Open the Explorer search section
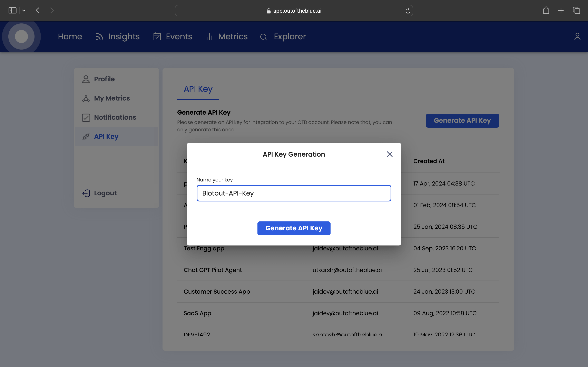The height and width of the screenshot is (367, 588). coord(283,37)
